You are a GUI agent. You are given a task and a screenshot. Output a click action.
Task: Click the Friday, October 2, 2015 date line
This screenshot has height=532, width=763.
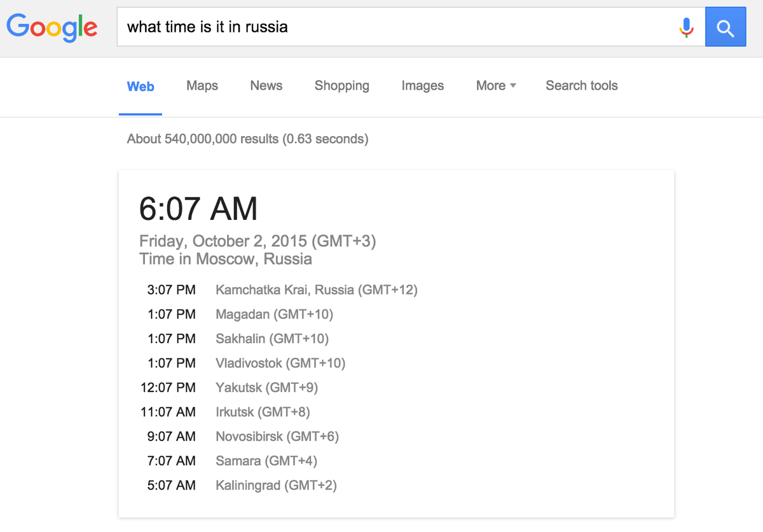click(258, 242)
